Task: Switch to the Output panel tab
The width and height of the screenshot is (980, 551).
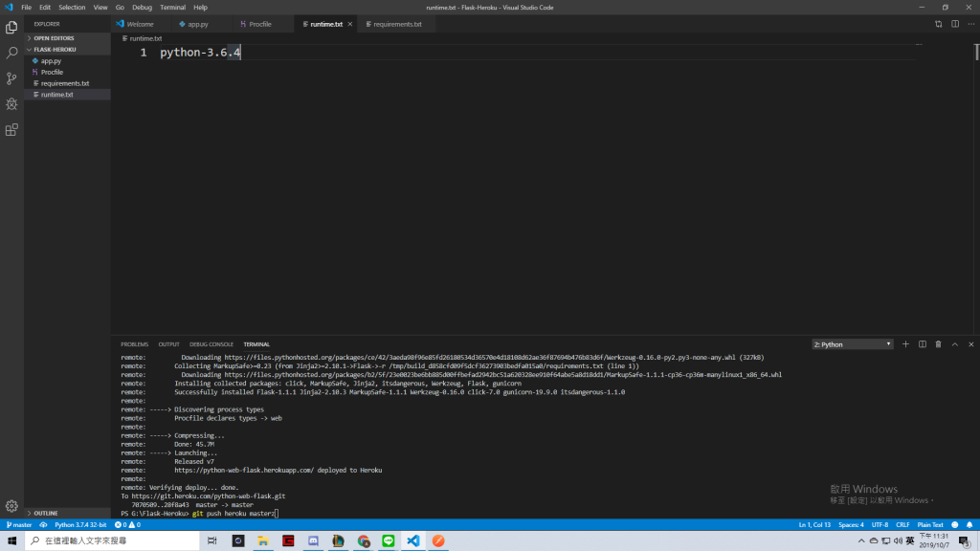Action: click(168, 344)
